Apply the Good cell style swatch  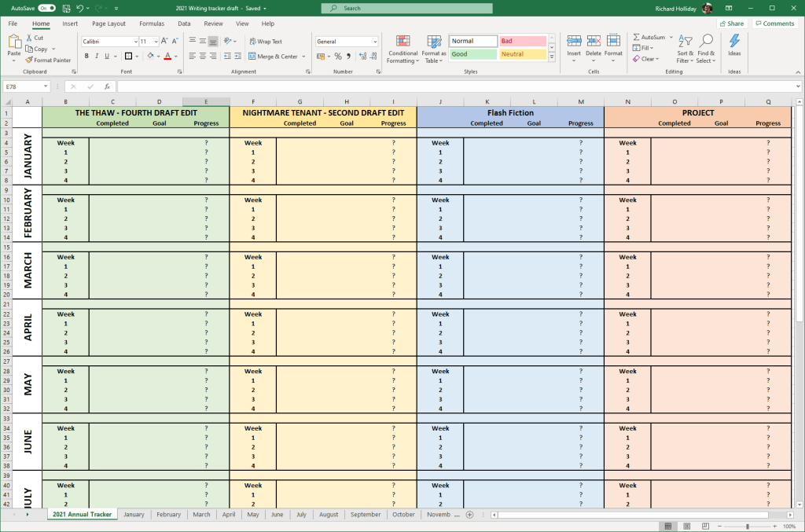click(x=472, y=54)
